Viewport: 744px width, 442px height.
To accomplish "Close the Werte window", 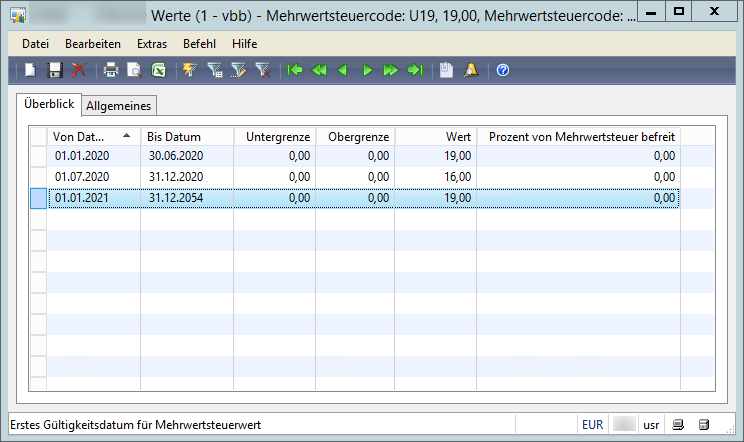I will pyautogui.click(x=714, y=11).
